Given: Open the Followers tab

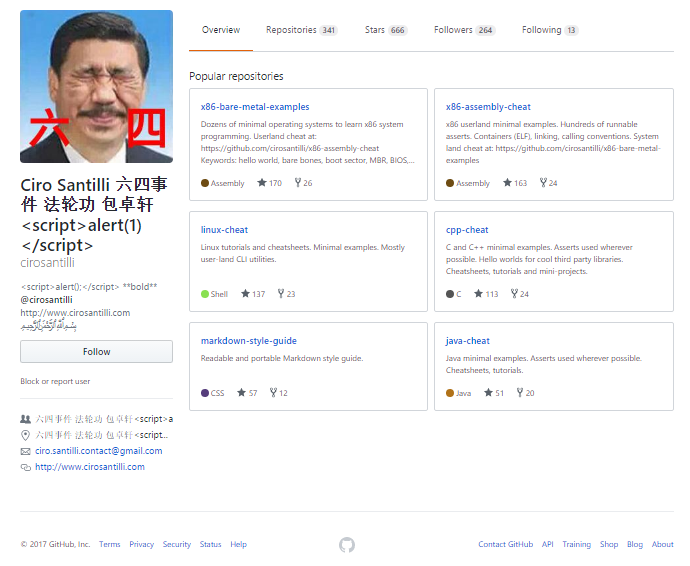Looking at the screenshot, I should pos(464,30).
